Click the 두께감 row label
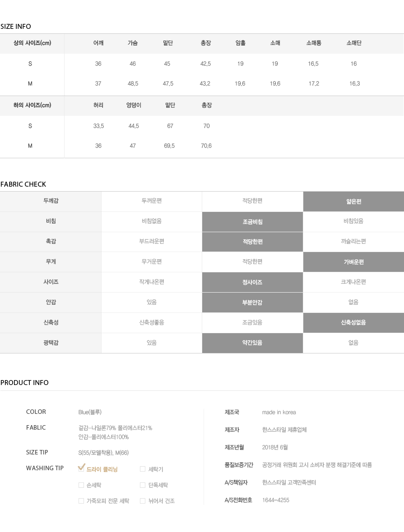This screenshot has width=404, height=532. (51, 201)
